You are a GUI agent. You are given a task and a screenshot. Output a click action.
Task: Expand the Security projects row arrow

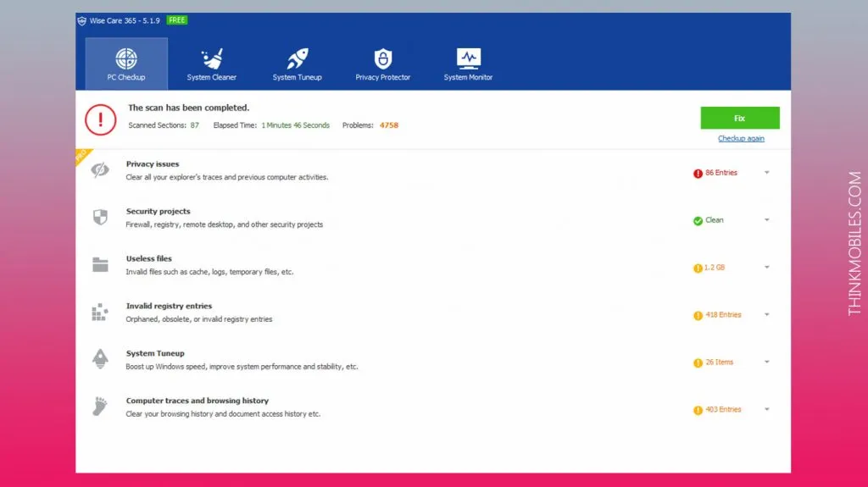(766, 219)
